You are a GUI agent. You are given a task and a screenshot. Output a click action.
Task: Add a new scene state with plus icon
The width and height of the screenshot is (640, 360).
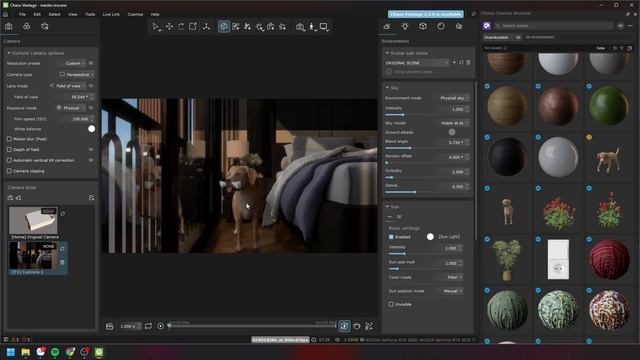[x=454, y=62]
